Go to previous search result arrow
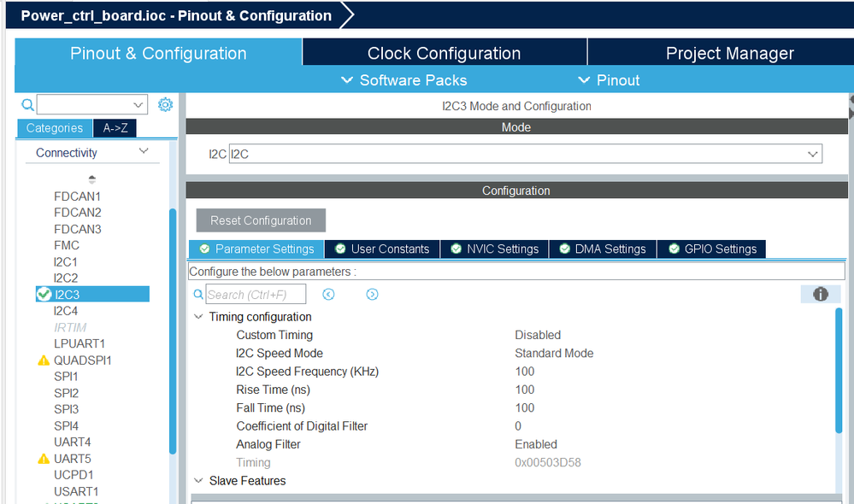854x504 pixels. tap(328, 295)
